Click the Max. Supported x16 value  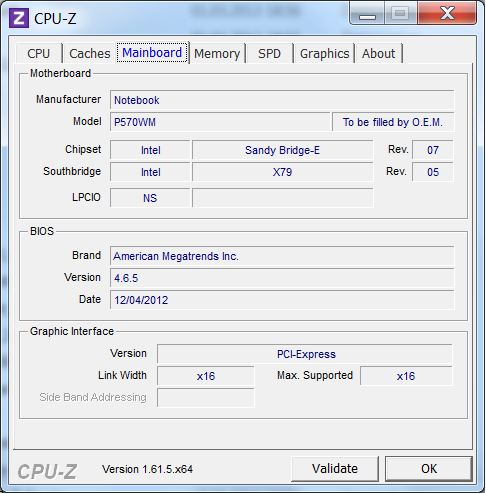pos(406,376)
